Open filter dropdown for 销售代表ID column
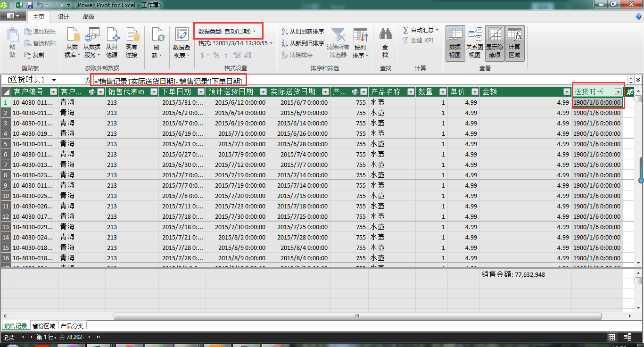The width and height of the screenshot is (644, 347). pyautogui.click(x=154, y=92)
